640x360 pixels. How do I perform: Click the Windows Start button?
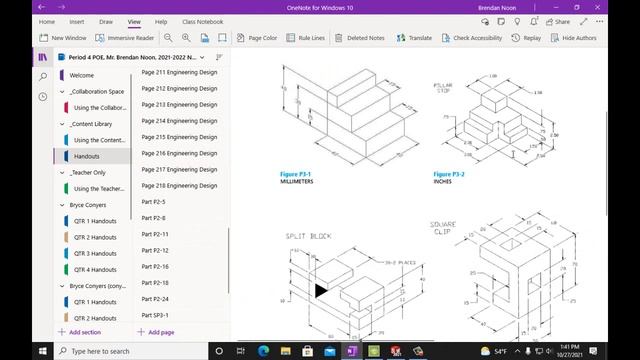[42, 351]
